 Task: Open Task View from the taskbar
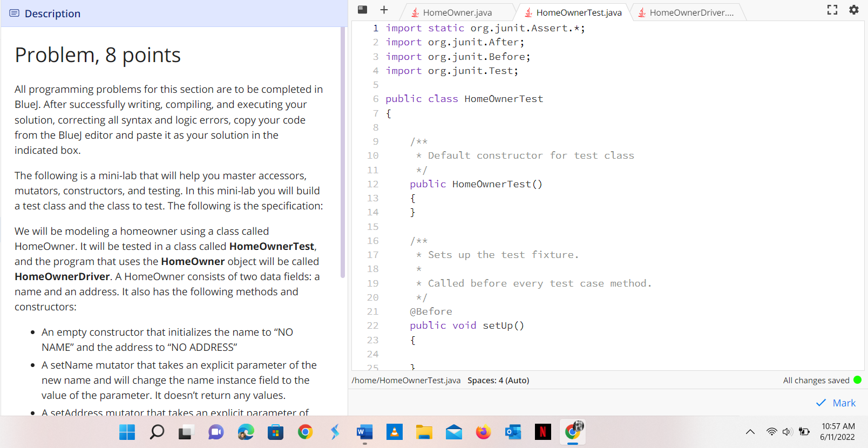point(186,432)
